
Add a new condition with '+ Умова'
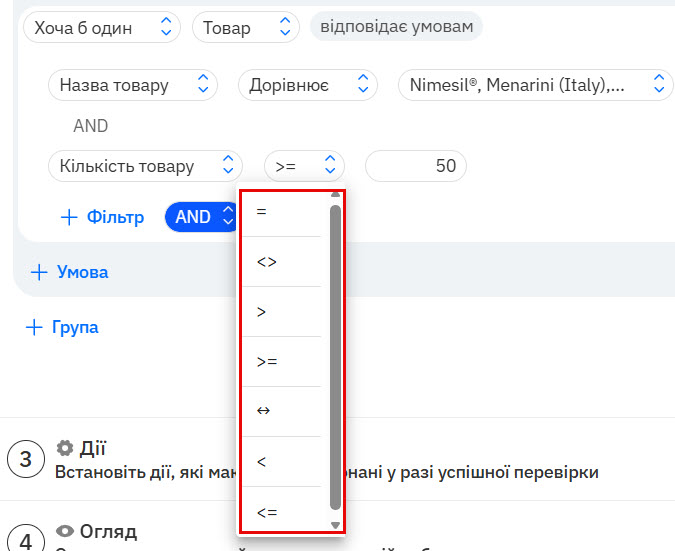69,272
